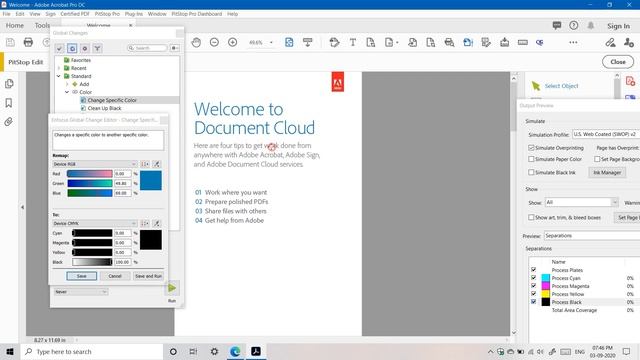Open the toolbar more options ellipsis
This screenshot has height=360, width=640.
coord(573,42)
